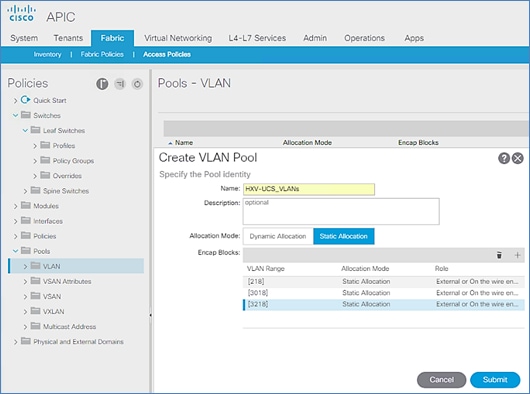The width and height of the screenshot is (530, 394).
Task: Select Dynamic Allocation mode
Action: click(278, 236)
